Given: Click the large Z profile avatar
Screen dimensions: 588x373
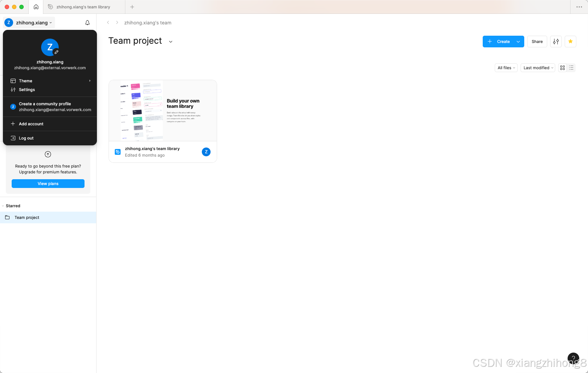Looking at the screenshot, I should [50, 47].
